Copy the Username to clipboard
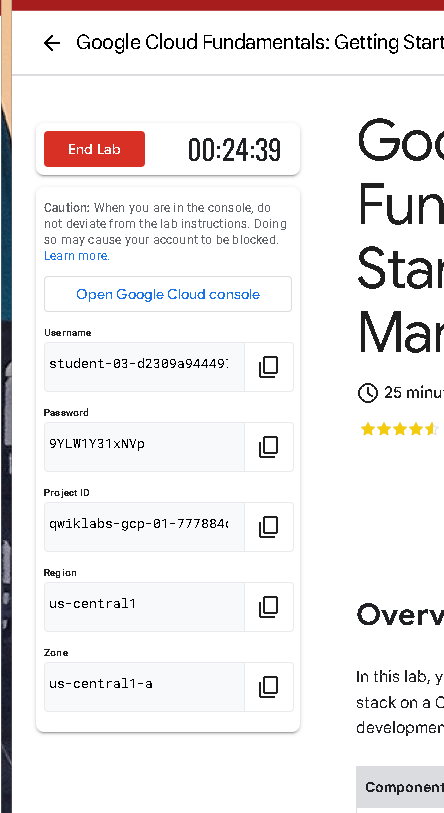This screenshot has width=444, height=813. (269, 367)
